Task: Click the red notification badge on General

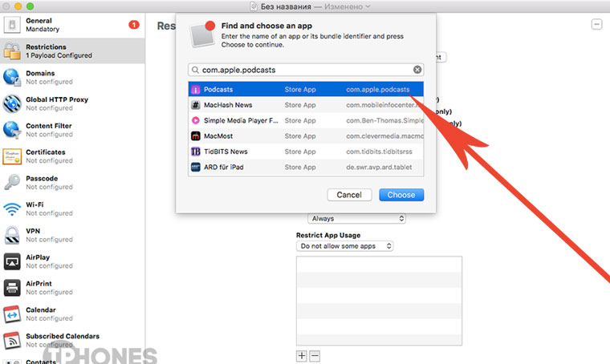Action: click(x=134, y=25)
